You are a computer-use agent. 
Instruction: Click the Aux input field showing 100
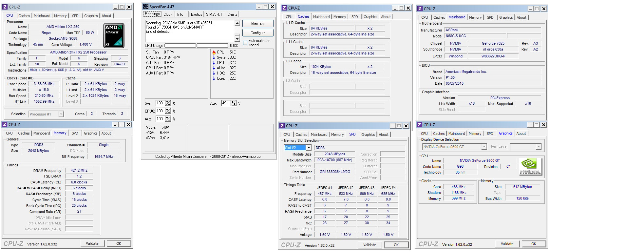(x=160, y=119)
